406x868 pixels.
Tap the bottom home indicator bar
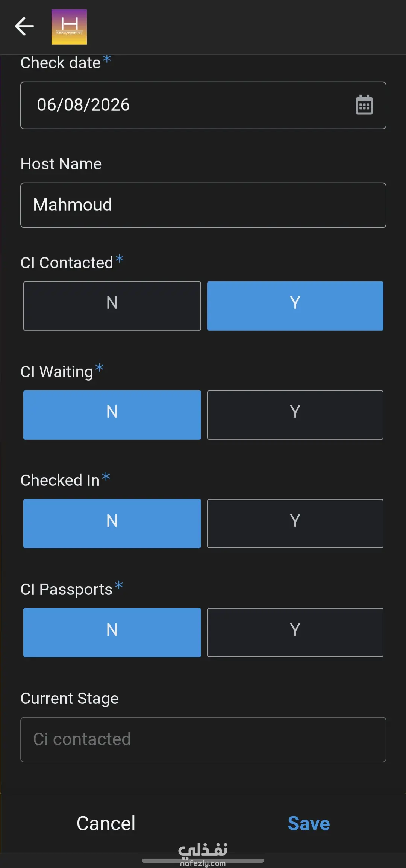203,860
